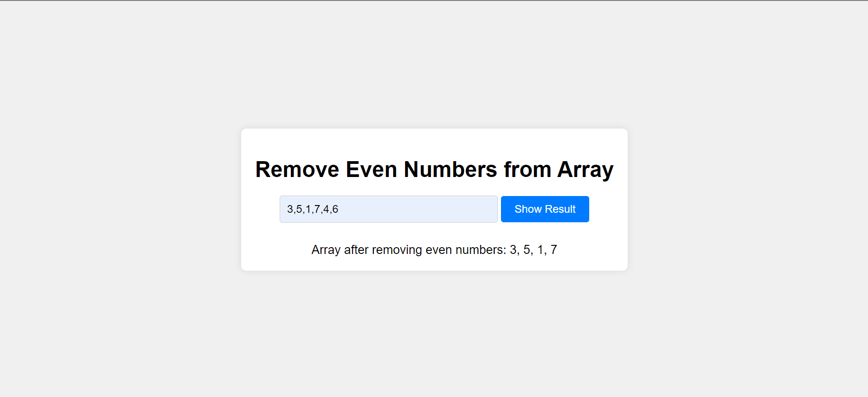Viewport: 868px width, 397px height.
Task: Run the even-number filter with the blue button
Action: tap(545, 209)
